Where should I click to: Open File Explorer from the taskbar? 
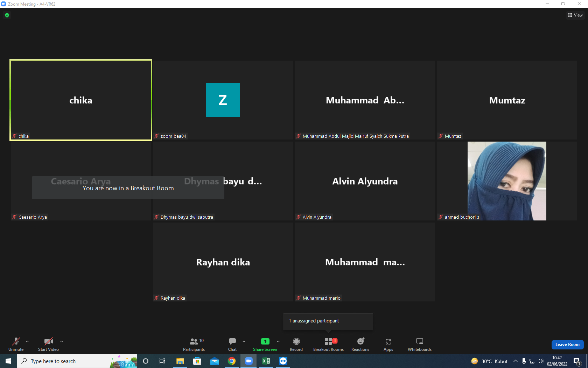[x=180, y=361]
